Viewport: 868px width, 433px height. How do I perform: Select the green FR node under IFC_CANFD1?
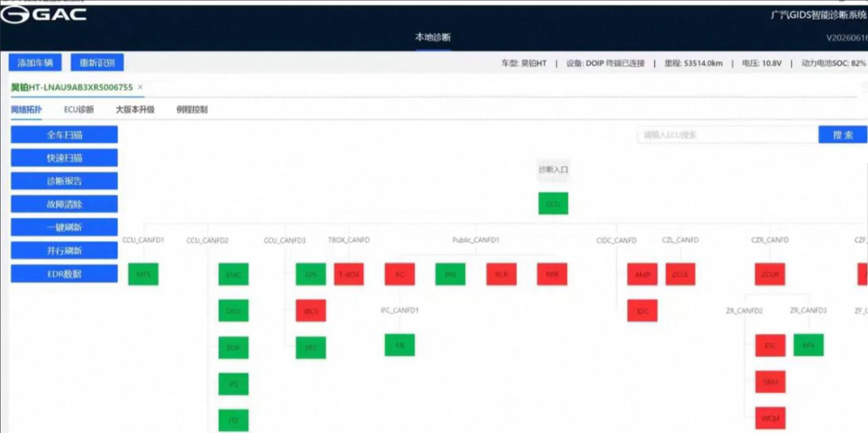[x=400, y=345]
